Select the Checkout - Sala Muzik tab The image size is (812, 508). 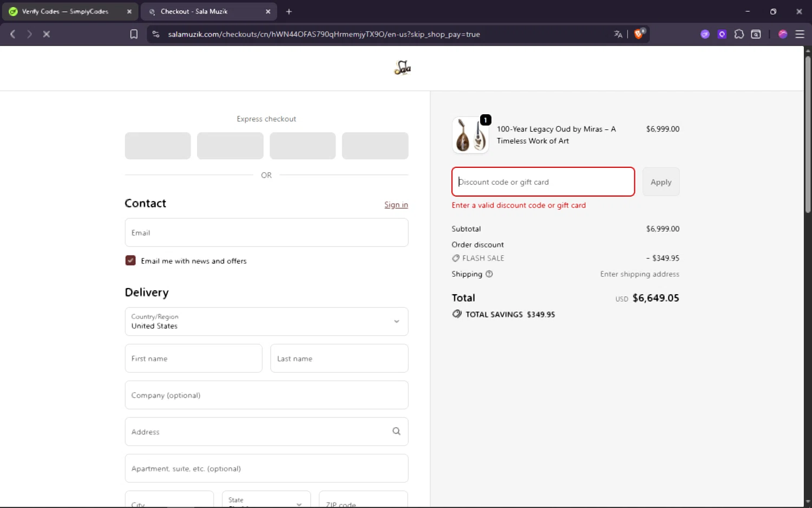(x=209, y=11)
